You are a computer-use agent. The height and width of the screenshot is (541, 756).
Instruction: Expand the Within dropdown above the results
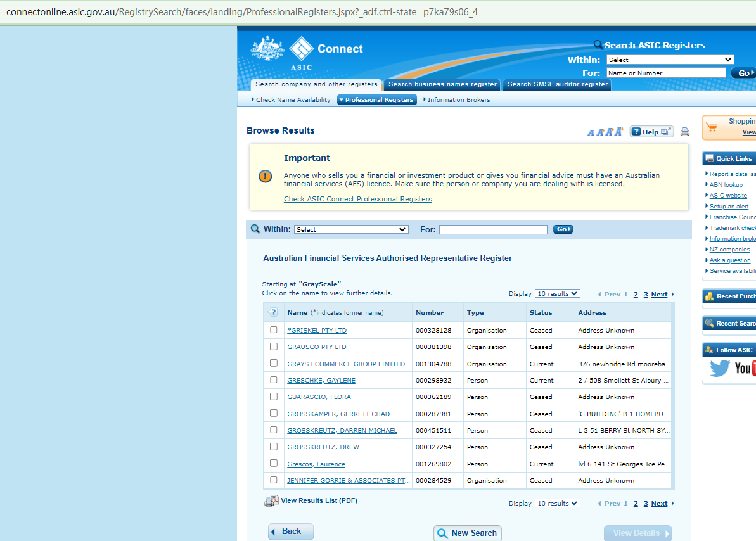[351, 229]
